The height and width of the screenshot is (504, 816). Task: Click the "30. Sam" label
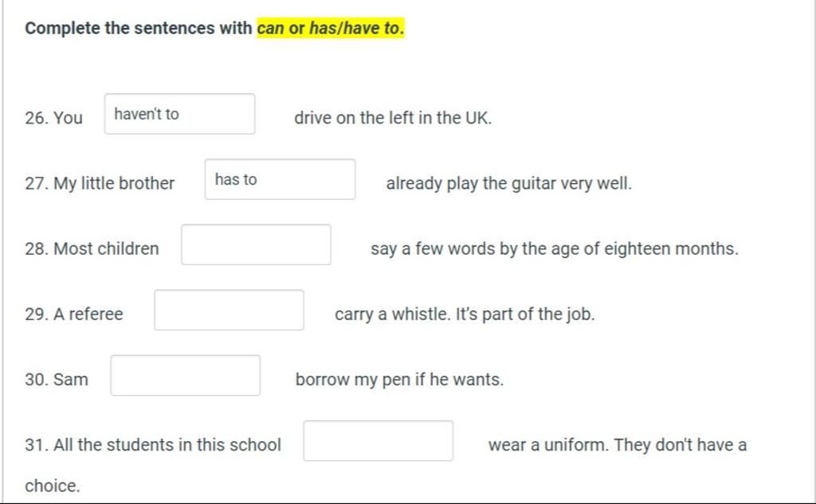[57, 379]
